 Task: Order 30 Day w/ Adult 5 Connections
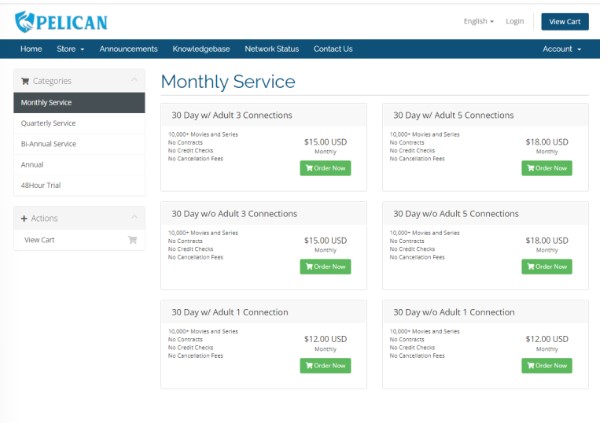(x=547, y=168)
